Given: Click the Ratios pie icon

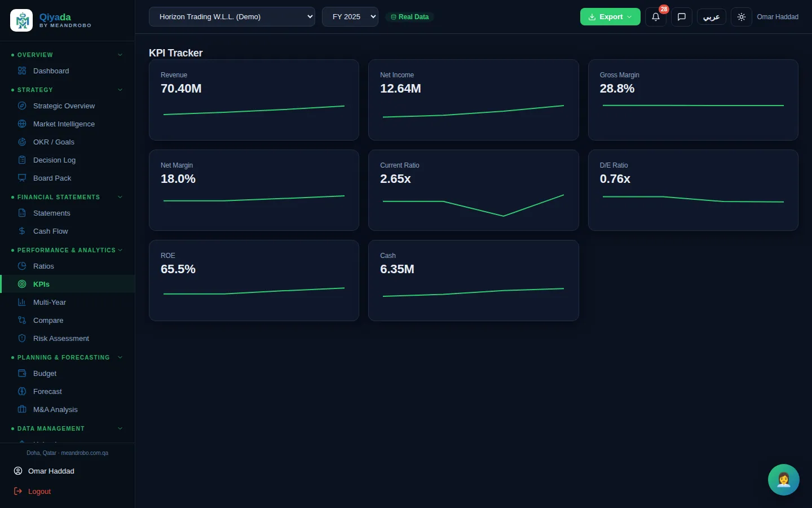Looking at the screenshot, I should (22, 266).
